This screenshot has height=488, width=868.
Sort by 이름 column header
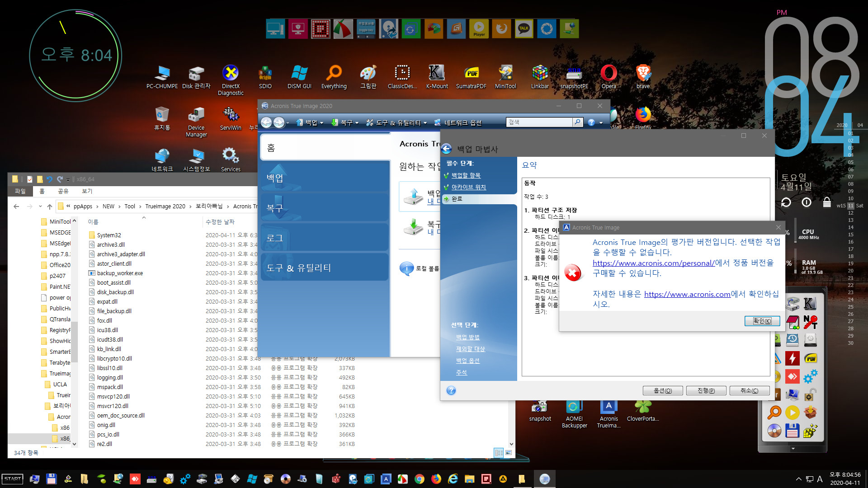coord(93,222)
